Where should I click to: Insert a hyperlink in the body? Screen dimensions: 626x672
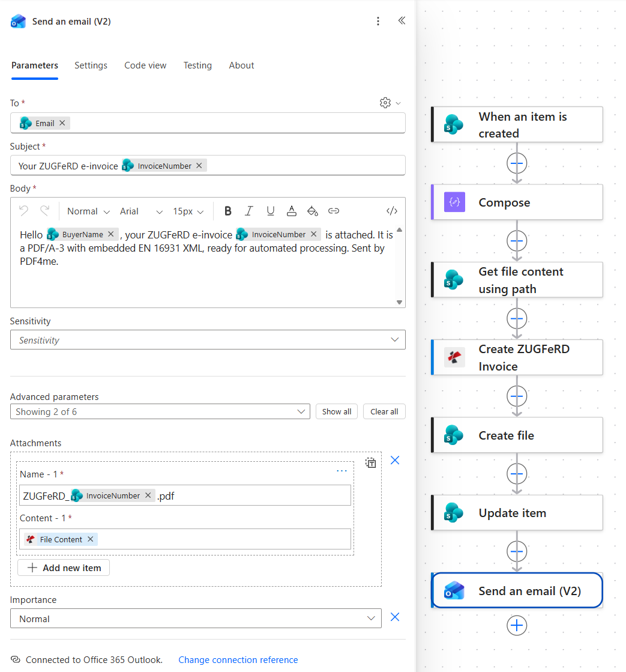pos(334,211)
